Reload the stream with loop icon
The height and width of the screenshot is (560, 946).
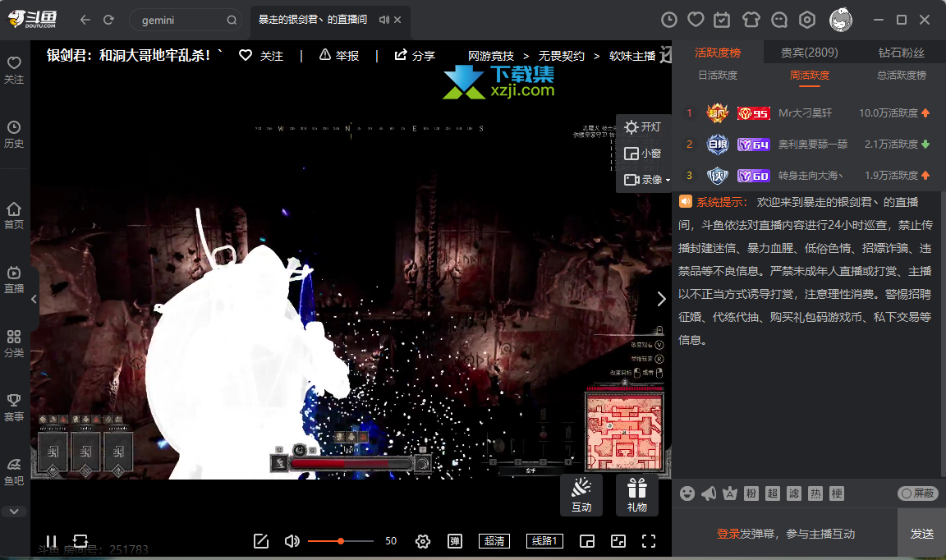pos(80,540)
